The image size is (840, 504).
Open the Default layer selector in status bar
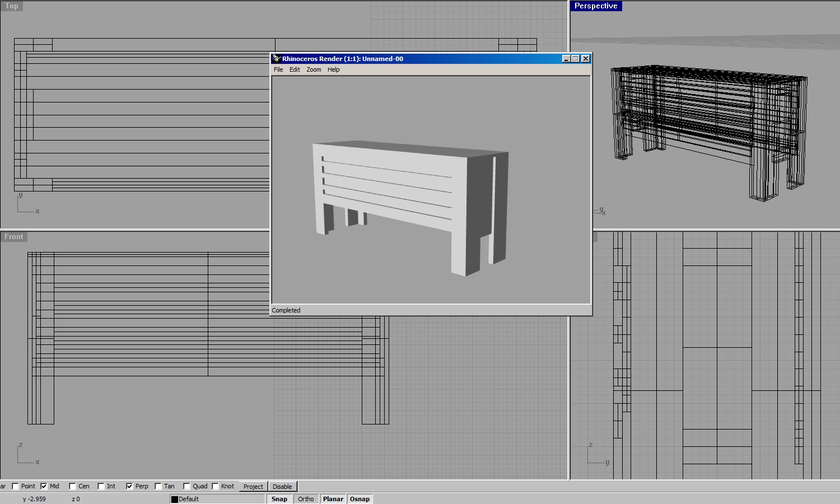217,499
